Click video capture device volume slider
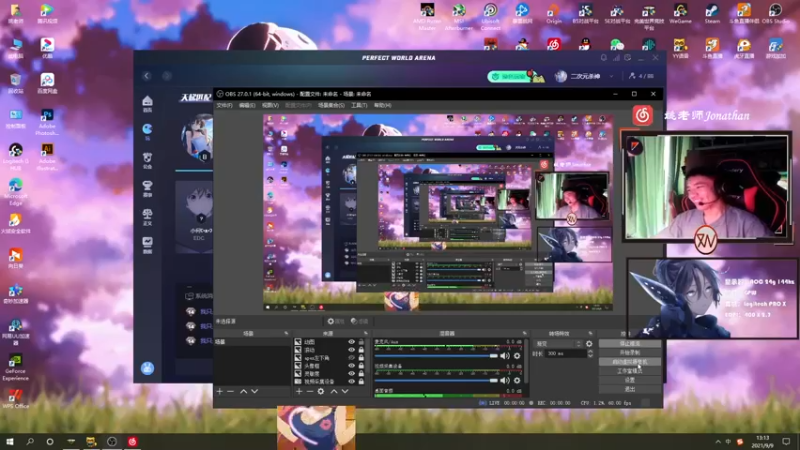This screenshot has height=450, width=800. [436, 380]
